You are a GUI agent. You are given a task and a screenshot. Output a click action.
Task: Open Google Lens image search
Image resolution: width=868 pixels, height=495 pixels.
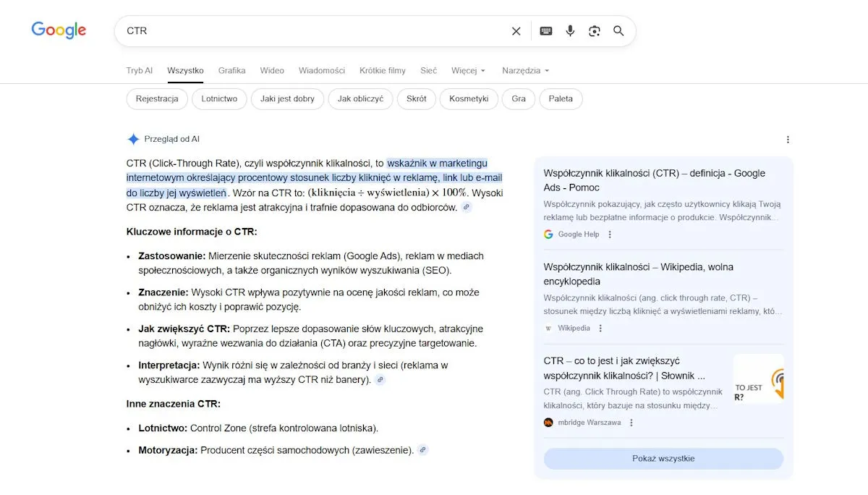click(x=594, y=31)
